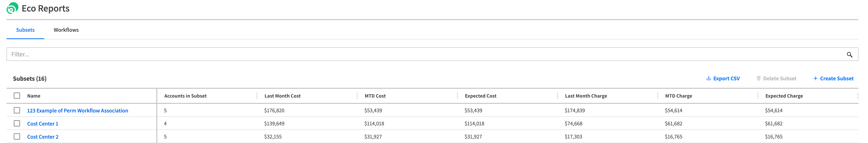This screenshot has width=868, height=143.
Task: Sort by Accounts in Subset column
Action: point(185,96)
